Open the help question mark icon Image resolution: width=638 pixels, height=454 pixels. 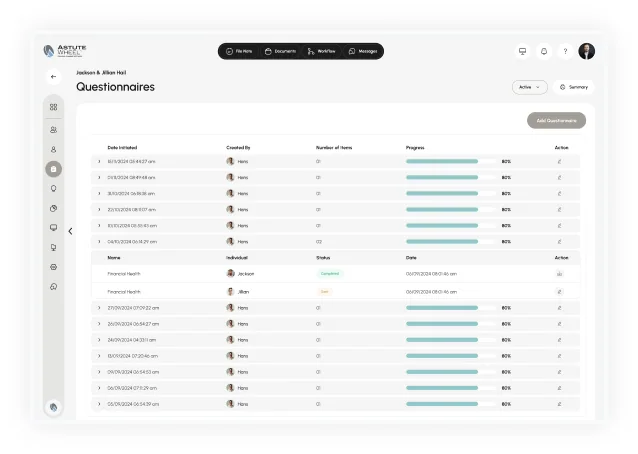point(565,51)
